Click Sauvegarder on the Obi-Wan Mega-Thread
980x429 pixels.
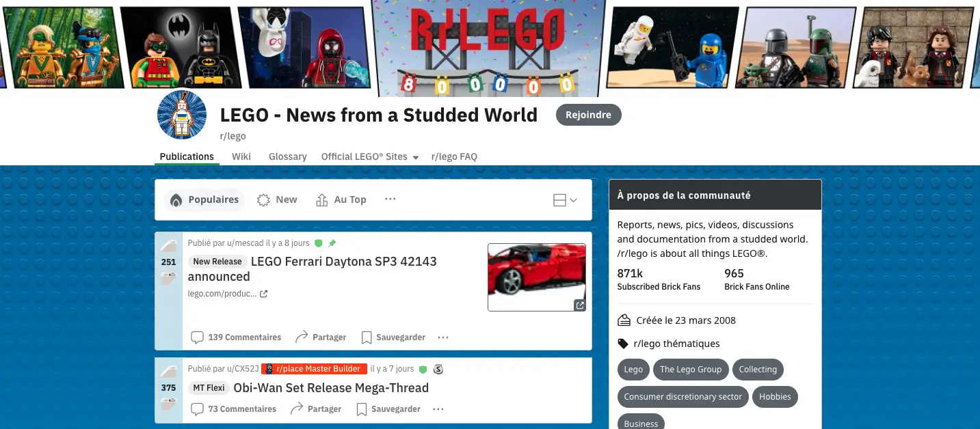(388, 409)
